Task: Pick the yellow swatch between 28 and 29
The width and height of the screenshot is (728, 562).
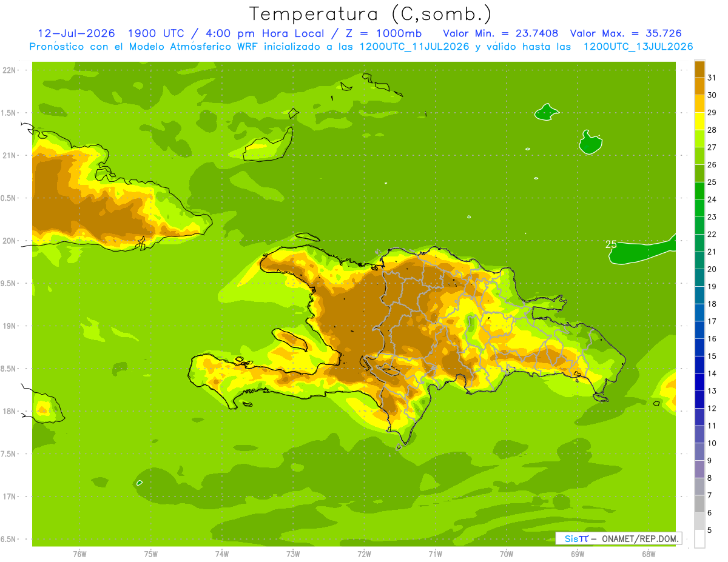Action: click(699, 121)
